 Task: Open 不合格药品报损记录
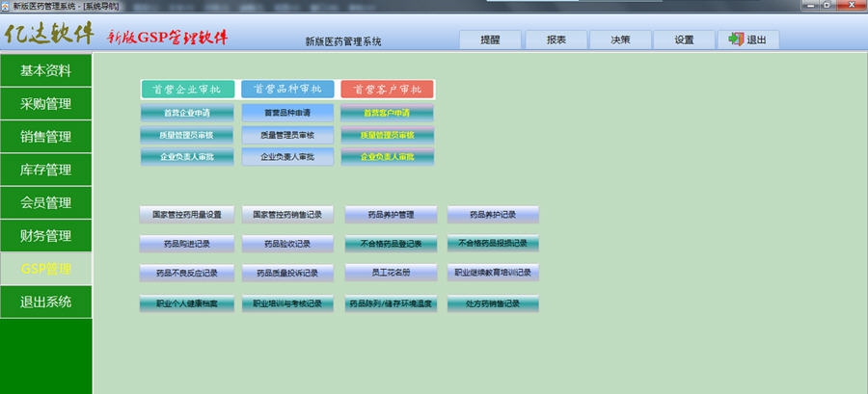click(493, 243)
